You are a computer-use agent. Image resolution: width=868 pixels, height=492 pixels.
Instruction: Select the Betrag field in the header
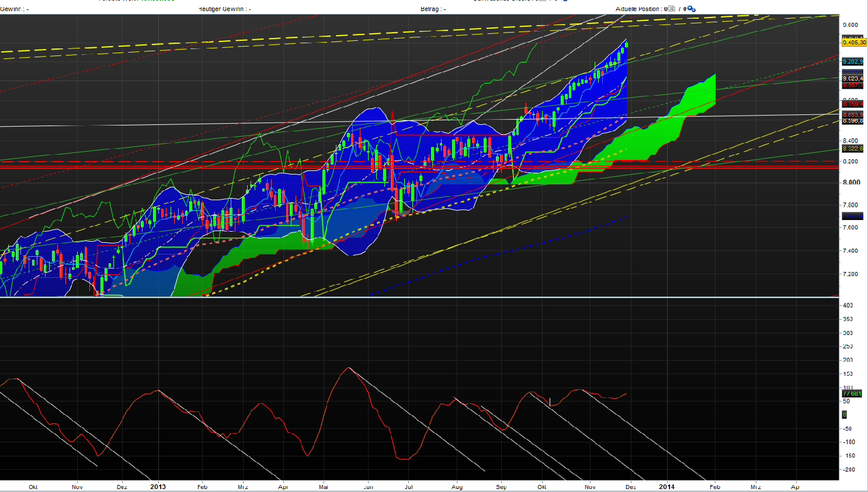432,9
